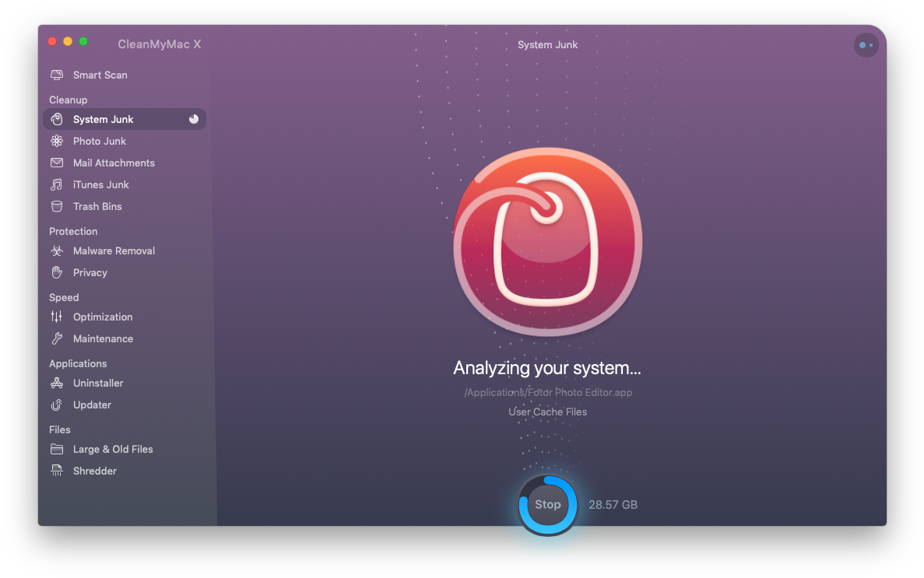The width and height of the screenshot is (924, 578).
Task: Minimize the window with the yellow button
Action: 68,41
